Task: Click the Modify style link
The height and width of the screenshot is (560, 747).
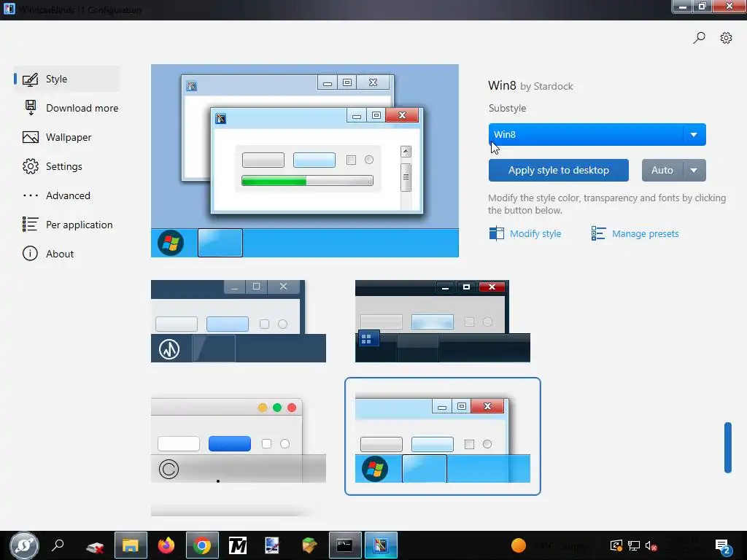Action: 535,234
